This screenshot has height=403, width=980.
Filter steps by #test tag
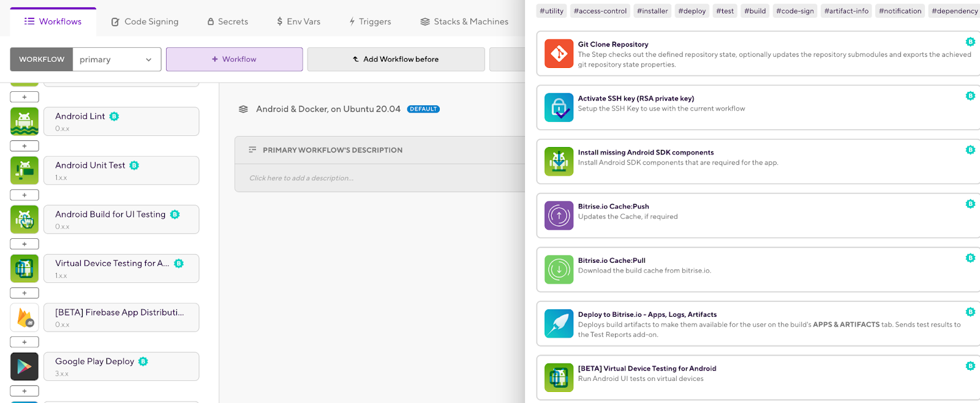(x=725, y=11)
